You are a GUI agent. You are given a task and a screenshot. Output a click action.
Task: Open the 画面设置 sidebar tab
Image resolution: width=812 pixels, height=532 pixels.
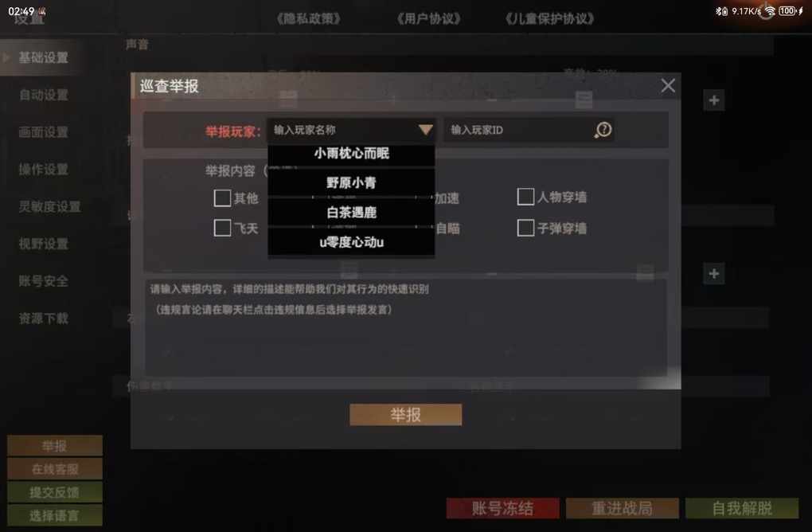point(44,132)
